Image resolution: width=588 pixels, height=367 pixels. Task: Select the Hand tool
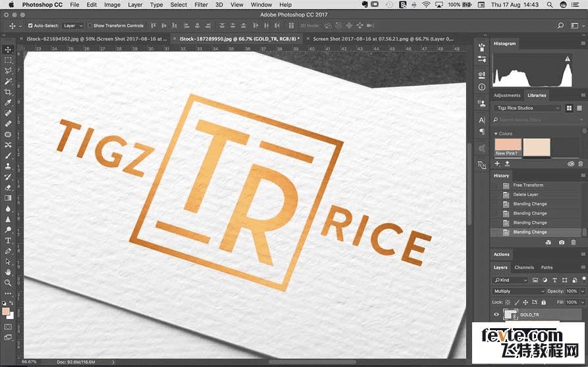[x=8, y=272]
